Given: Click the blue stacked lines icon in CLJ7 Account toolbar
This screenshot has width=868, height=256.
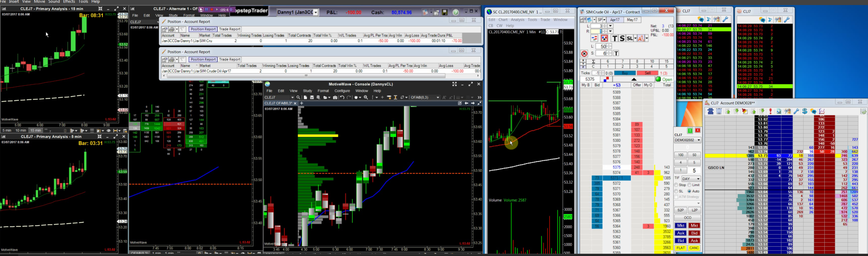Looking at the screenshot, I should click(x=710, y=111).
